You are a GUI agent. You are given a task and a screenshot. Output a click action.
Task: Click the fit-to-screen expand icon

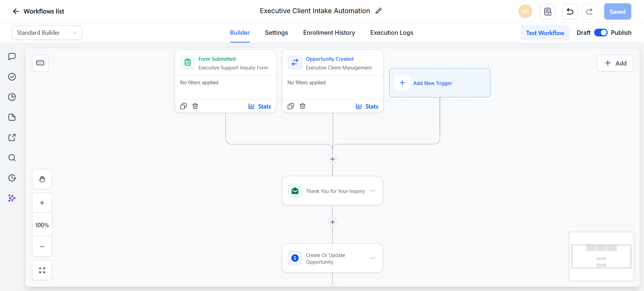[42, 270]
